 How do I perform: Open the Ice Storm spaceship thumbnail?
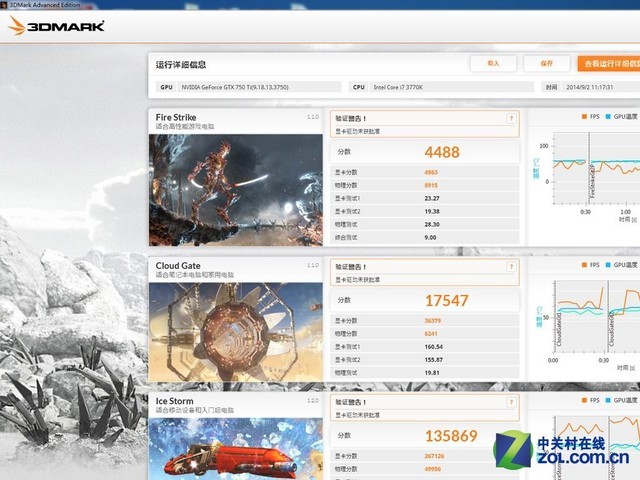point(236,449)
